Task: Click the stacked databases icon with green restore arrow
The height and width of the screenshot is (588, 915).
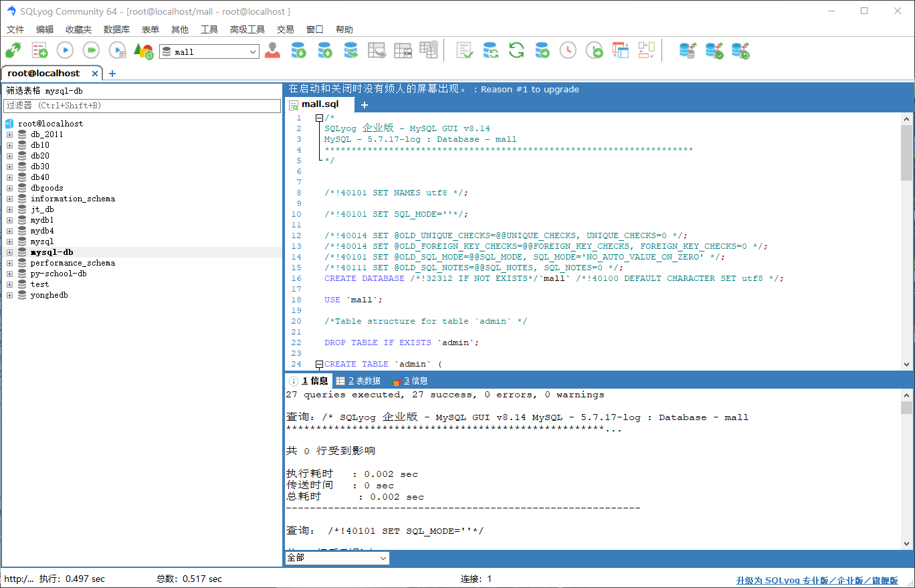Action: click(x=740, y=50)
